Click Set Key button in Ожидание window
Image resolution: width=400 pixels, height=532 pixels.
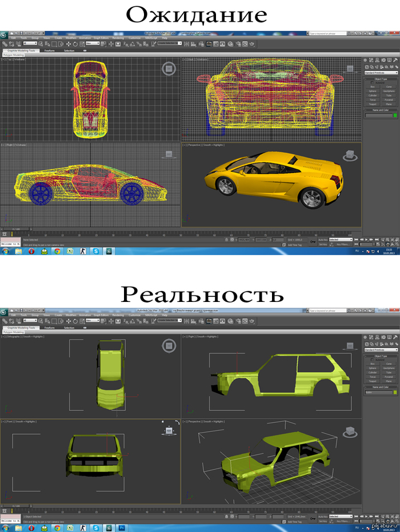click(x=323, y=245)
